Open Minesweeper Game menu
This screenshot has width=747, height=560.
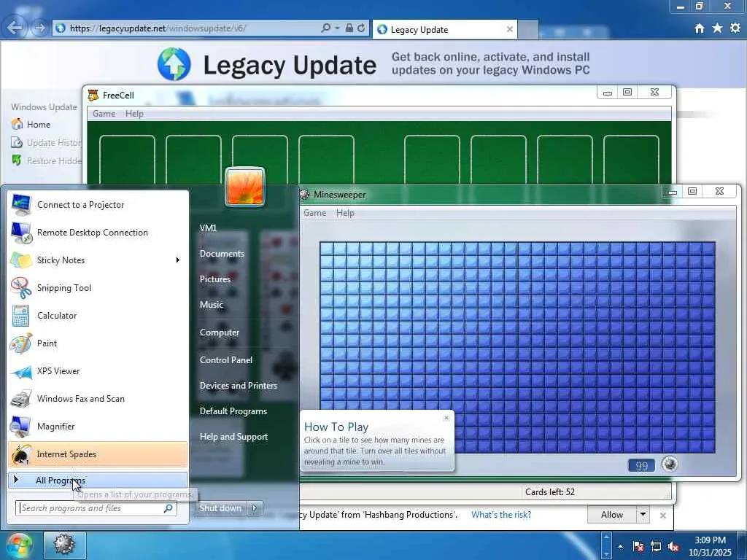coord(315,213)
